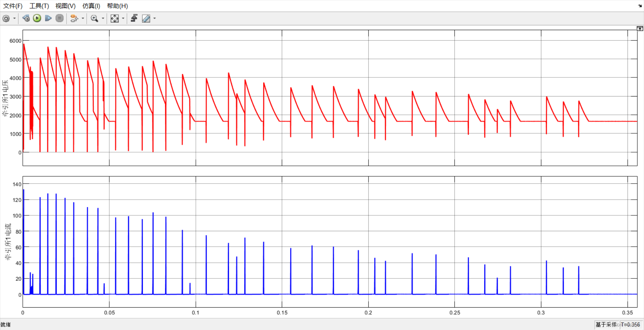Click the step back snapshot icon
The width and height of the screenshot is (644, 330).
[x=26, y=18]
